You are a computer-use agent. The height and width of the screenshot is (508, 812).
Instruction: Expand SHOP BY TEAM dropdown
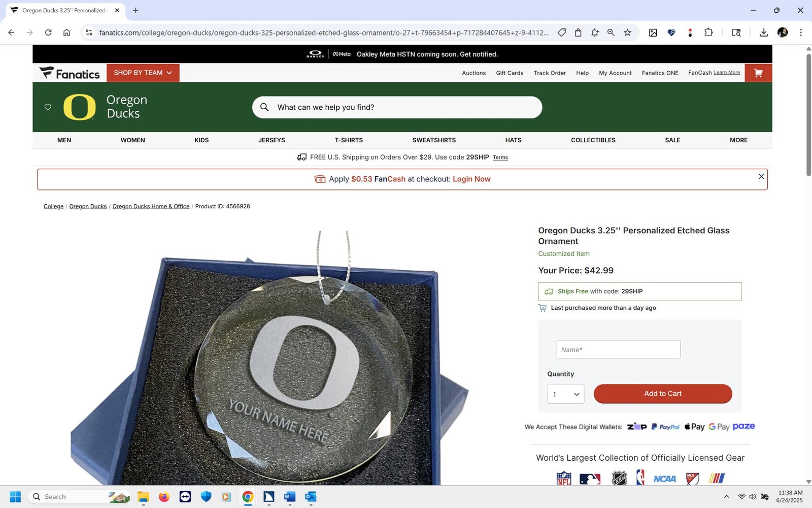pos(143,73)
